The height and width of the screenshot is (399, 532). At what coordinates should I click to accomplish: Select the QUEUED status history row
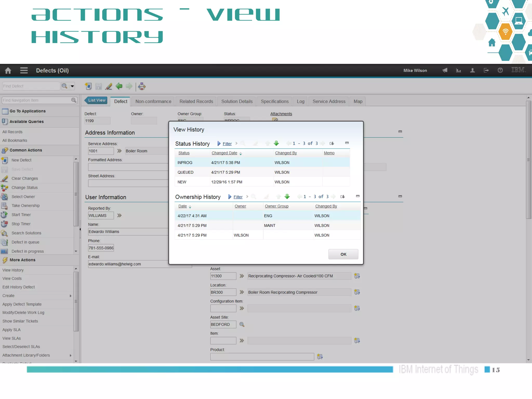point(262,172)
